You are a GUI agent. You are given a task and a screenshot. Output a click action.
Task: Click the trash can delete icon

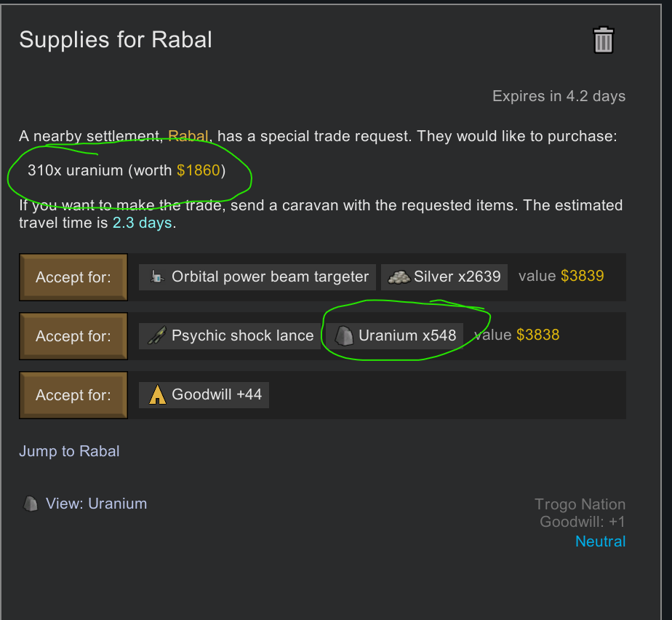604,40
